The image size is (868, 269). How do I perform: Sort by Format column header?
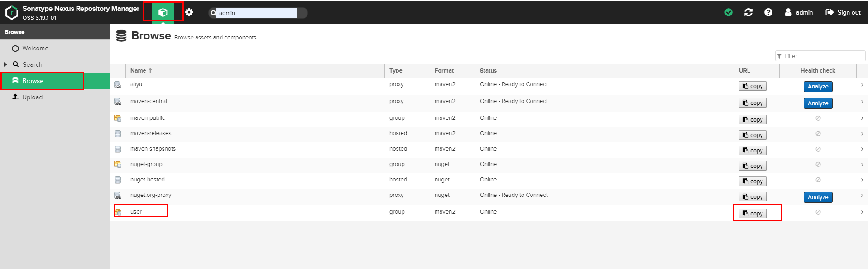(x=452, y=71)
